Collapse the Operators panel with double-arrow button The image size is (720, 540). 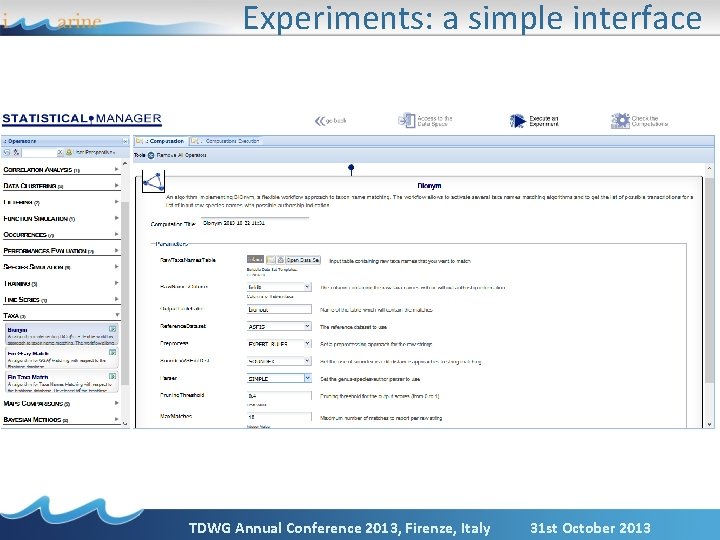click(x=125, y=141)
